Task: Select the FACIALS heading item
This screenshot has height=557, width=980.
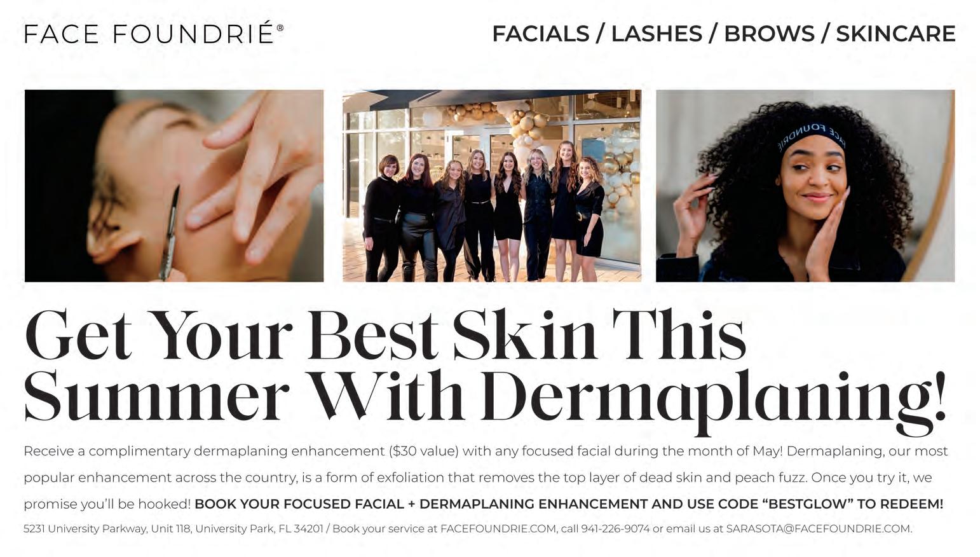Action: click(541, 34)
